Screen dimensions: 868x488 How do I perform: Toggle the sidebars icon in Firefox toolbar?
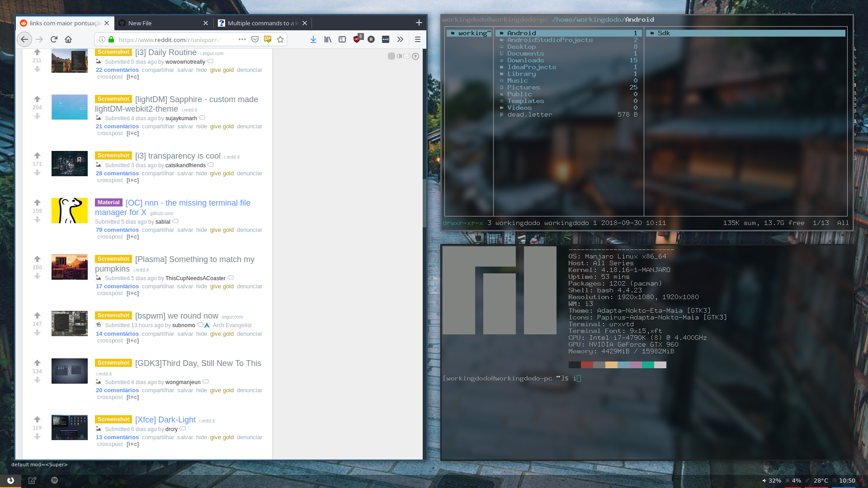click(342, 39)
